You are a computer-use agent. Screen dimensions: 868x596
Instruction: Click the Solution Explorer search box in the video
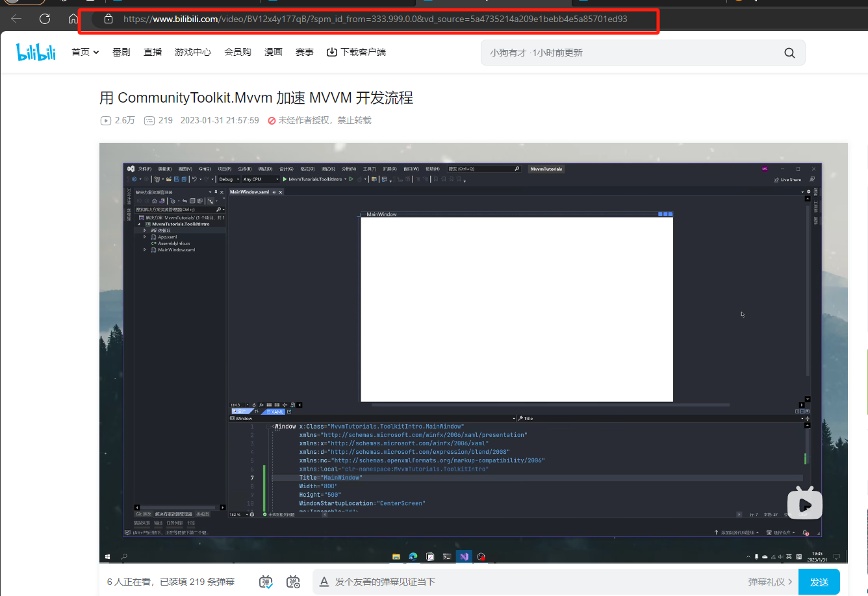pyautogui.click(x=180, y=210)
